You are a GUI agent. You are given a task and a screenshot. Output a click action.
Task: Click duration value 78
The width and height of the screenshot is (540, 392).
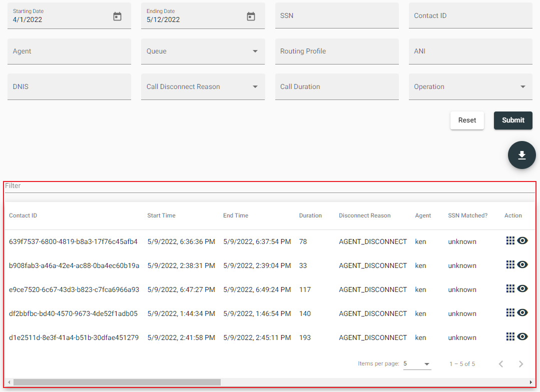(x=303, y=241)
